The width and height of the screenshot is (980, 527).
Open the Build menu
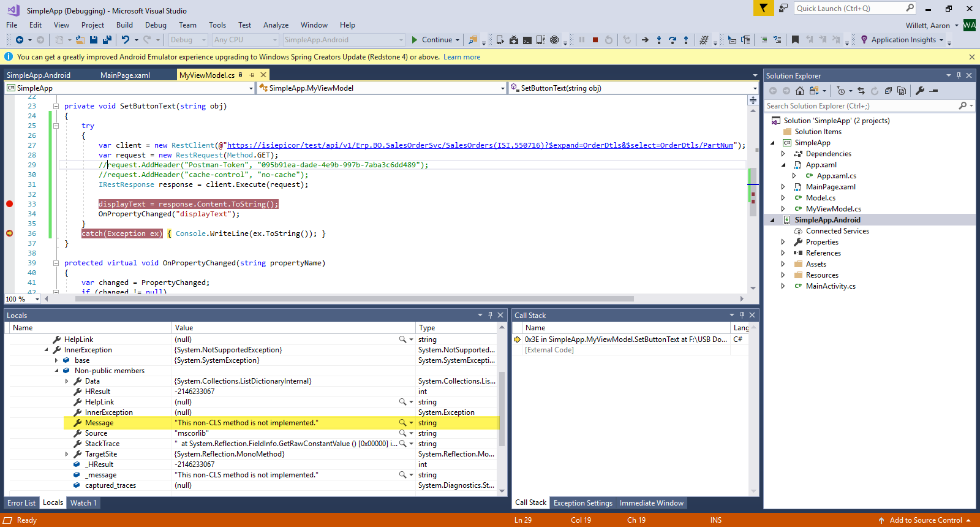(124, 25)
